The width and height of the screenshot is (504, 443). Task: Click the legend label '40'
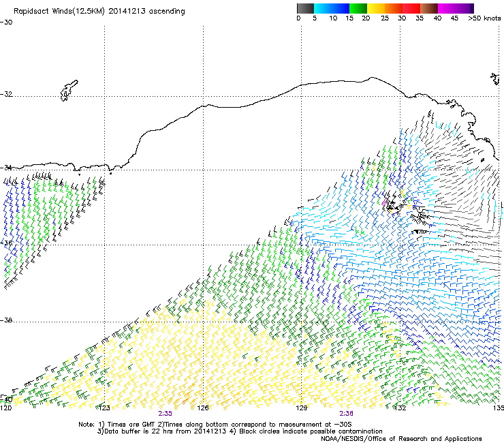pos(437,18)
